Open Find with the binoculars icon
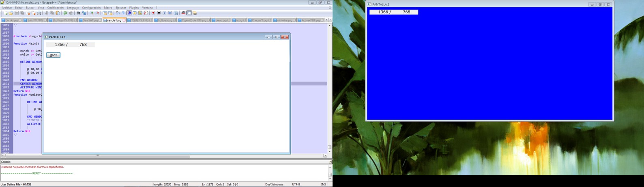Viewport: 644px width, 187px height. tap(78, 13)
